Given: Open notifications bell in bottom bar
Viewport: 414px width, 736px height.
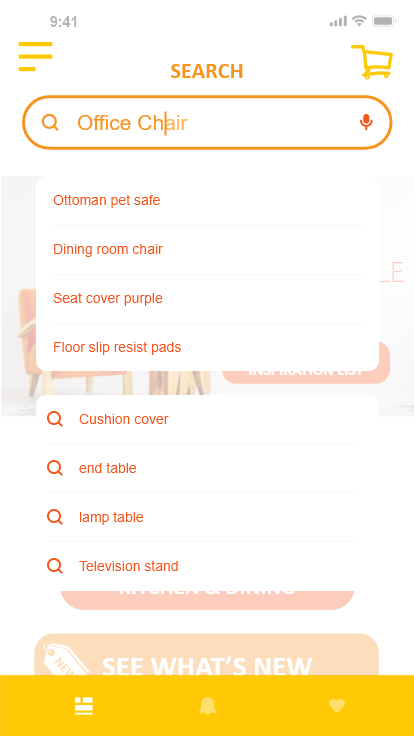Looking at the screenshot, I should coord(207,705).
